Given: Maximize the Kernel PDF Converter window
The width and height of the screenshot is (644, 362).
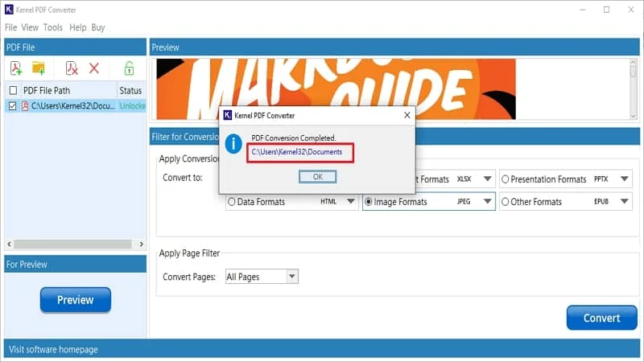Looking at the screenshot, I should 607,10.
